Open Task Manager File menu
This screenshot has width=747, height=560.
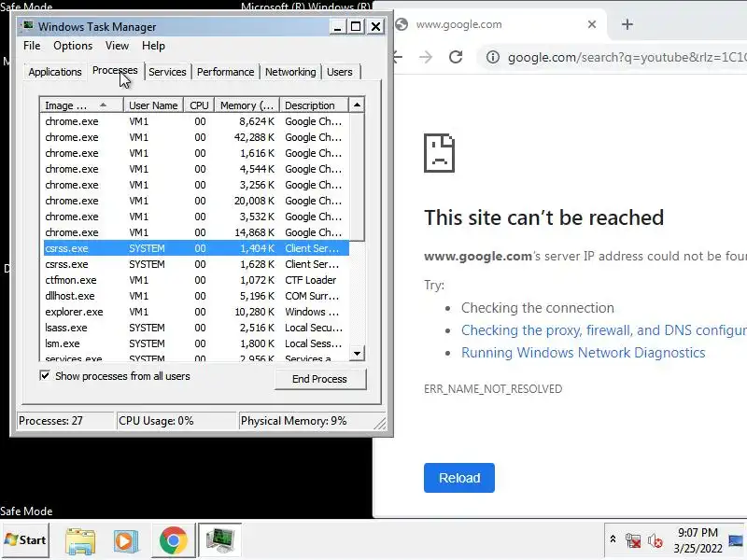pyautogui.click(x=32, y=46)
